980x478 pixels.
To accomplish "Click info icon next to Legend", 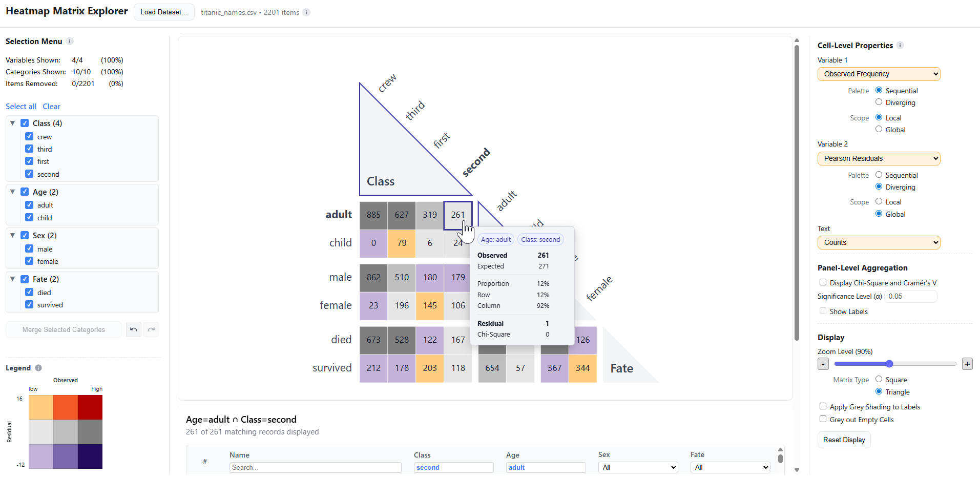I will [38, 368].
